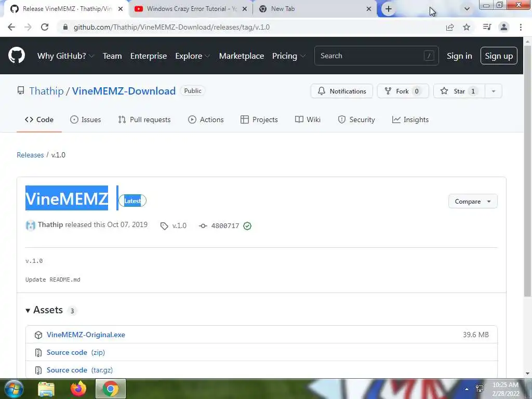532x399 pixels.
Task: Switch to the Actions tab
Action: [x=206, y=119]
